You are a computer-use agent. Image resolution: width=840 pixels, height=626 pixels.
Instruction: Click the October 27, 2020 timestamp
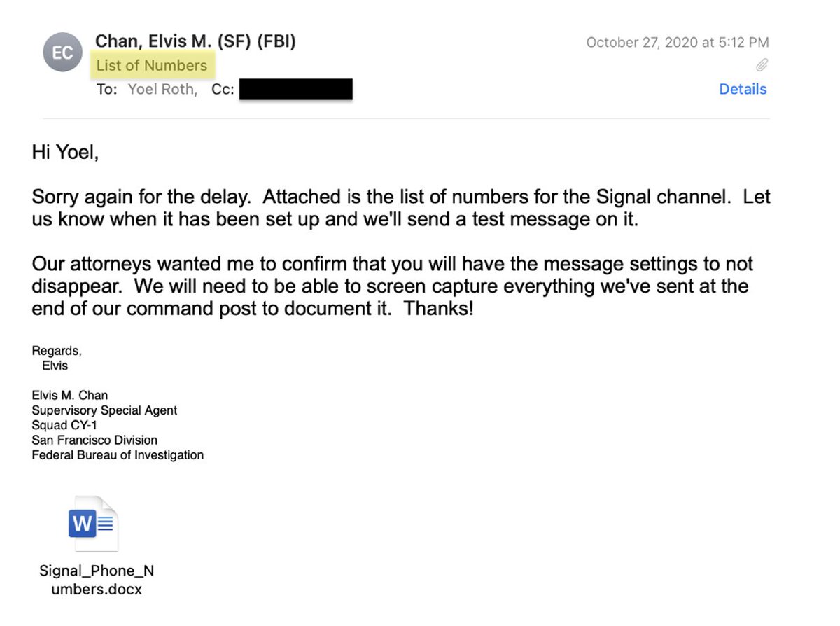pos(677,42)
